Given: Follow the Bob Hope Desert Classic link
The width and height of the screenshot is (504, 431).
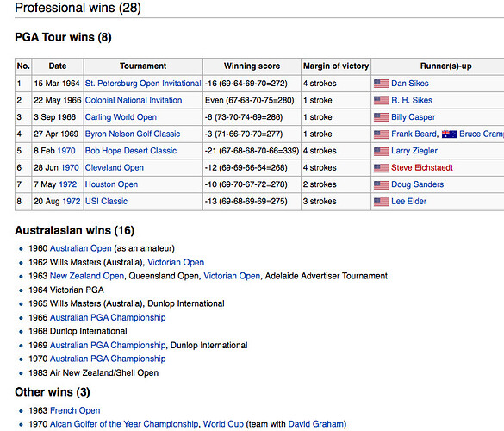Looking at the screenshot, I should [x=131, y=151].
